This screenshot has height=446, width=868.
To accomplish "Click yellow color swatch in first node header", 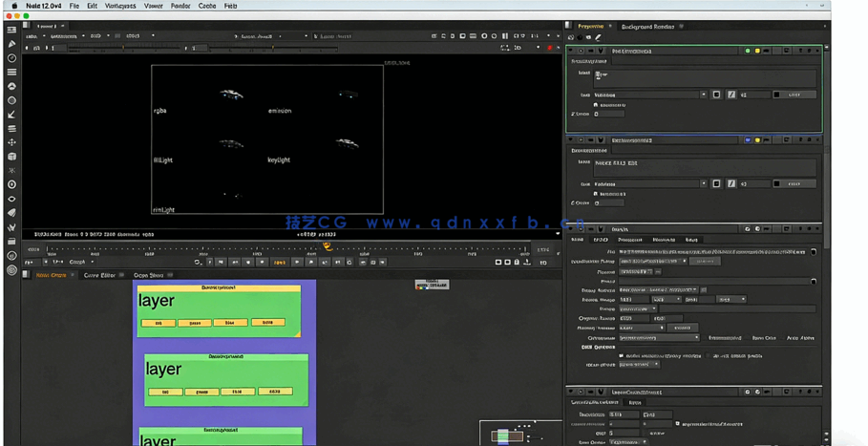I will 757,51.
